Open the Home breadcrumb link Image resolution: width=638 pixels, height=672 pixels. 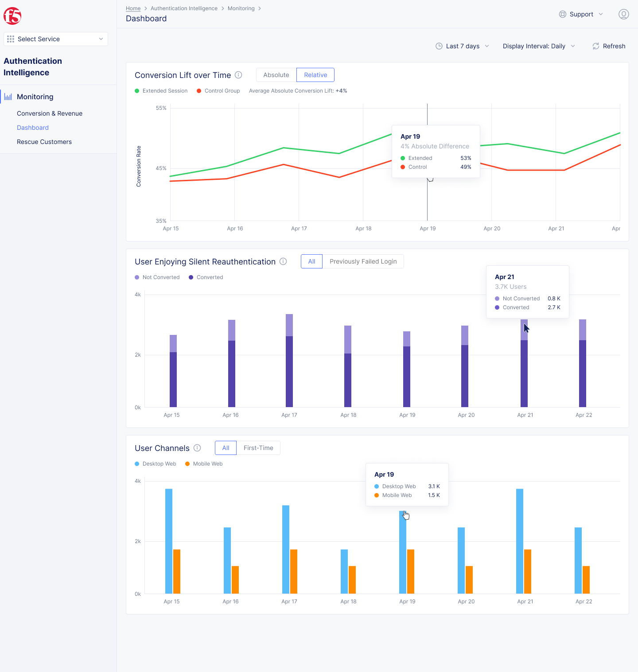click(x=133, y=8)
